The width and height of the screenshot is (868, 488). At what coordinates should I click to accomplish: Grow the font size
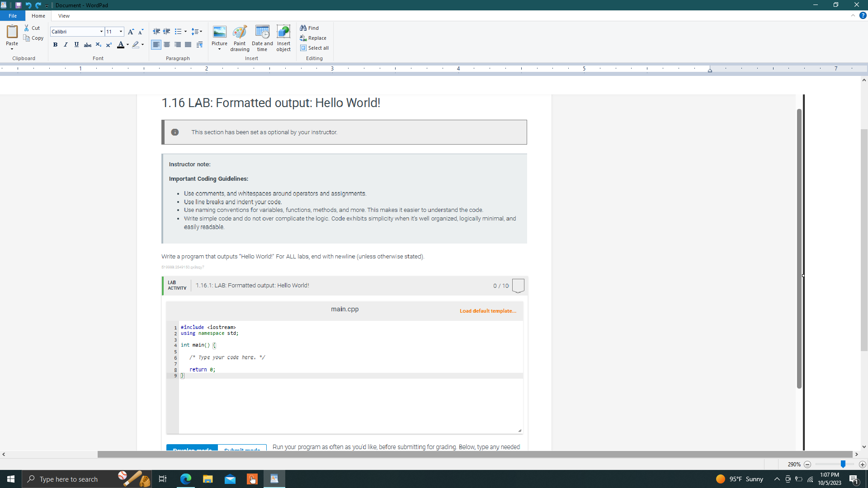click(131, 32)
